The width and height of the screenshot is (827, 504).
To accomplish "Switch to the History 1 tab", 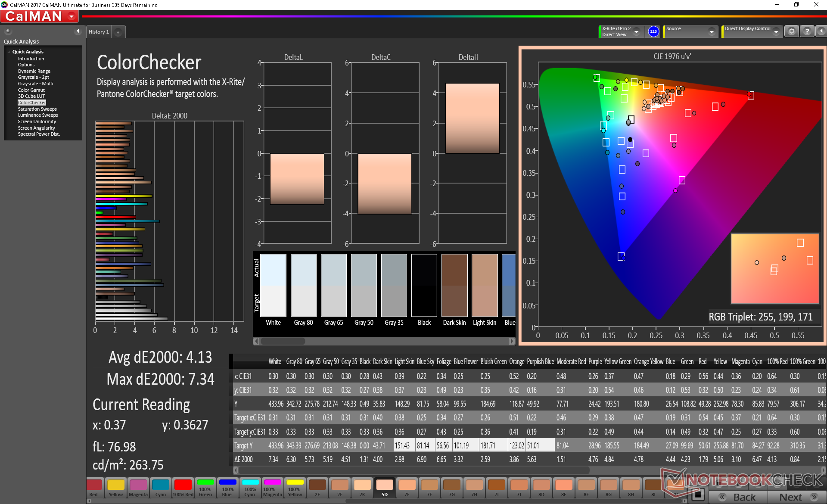I will pos(99,32).
